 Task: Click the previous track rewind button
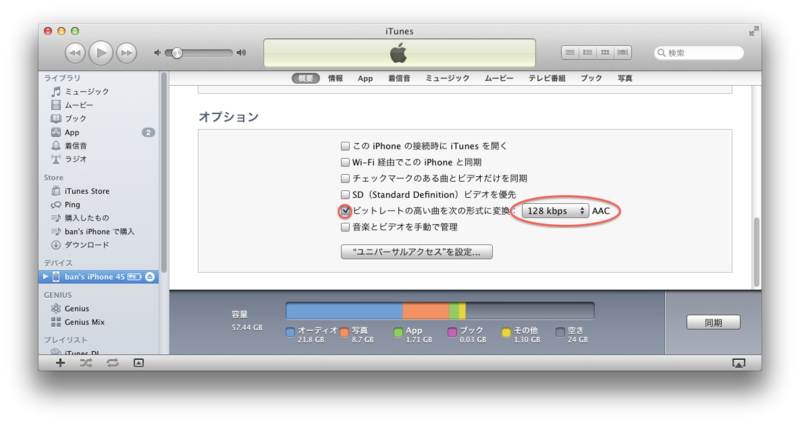point(75,53)
